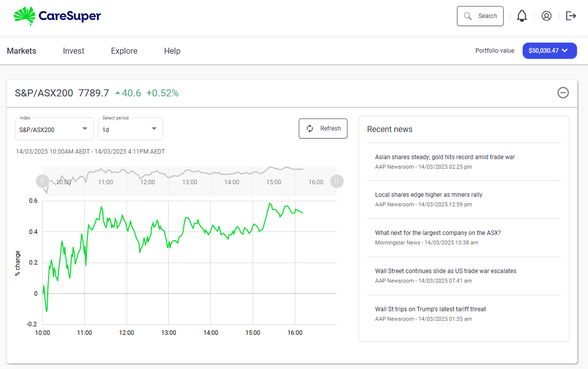Click the chart date range text
This screenshot has height=369, width=588.
[x=90, y=152]
